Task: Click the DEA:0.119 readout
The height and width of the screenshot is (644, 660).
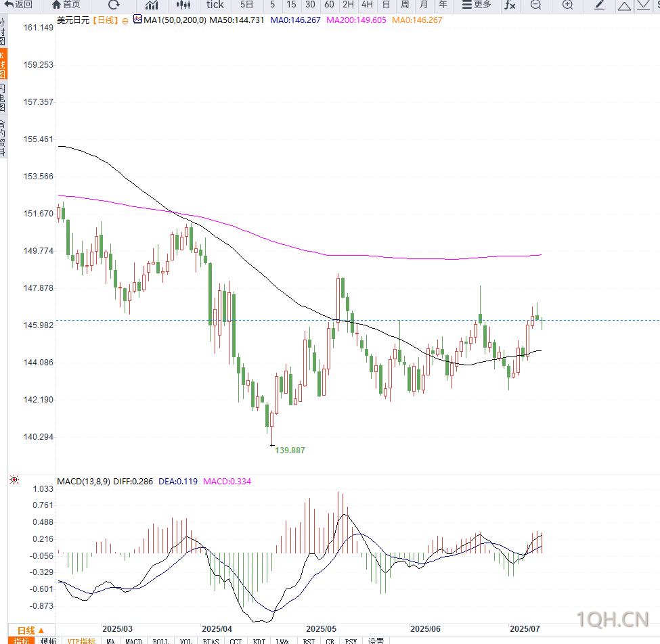Action: click(178, 481)
